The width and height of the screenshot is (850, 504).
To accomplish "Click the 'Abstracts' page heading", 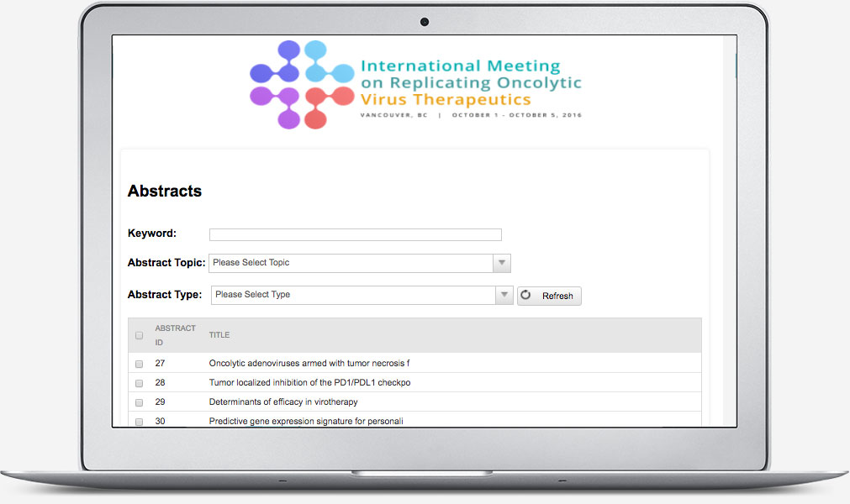I will pyautogui.click(x=165, y=191).
